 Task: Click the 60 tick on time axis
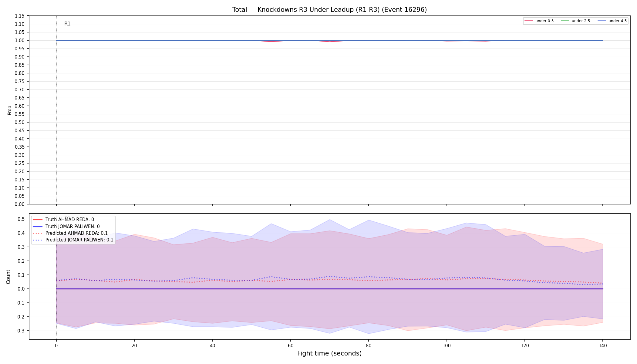[291, 345]
